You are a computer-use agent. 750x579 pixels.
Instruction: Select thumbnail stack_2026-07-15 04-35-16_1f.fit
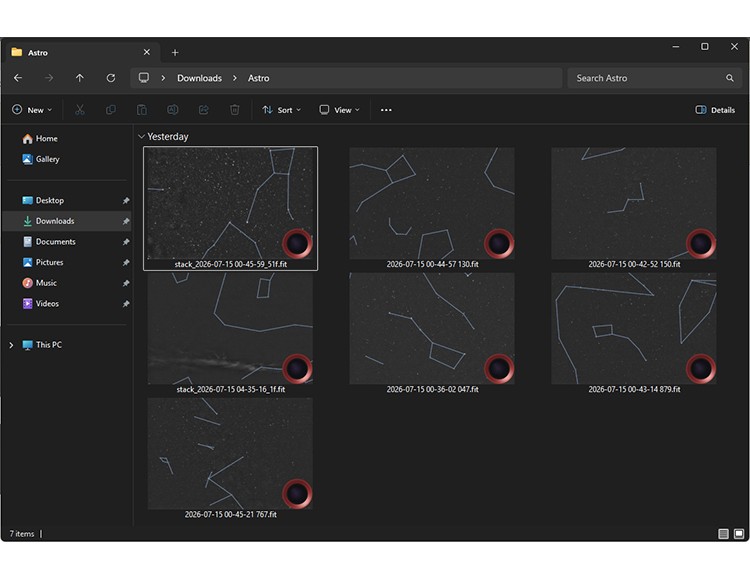(230, 328)
